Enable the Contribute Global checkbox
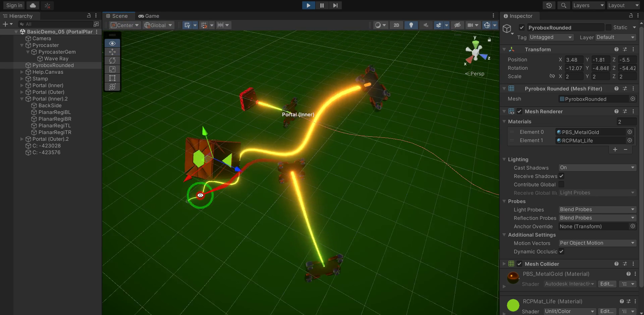The height and width of the screenshot is (315, 644). click(x=561, y=184)
